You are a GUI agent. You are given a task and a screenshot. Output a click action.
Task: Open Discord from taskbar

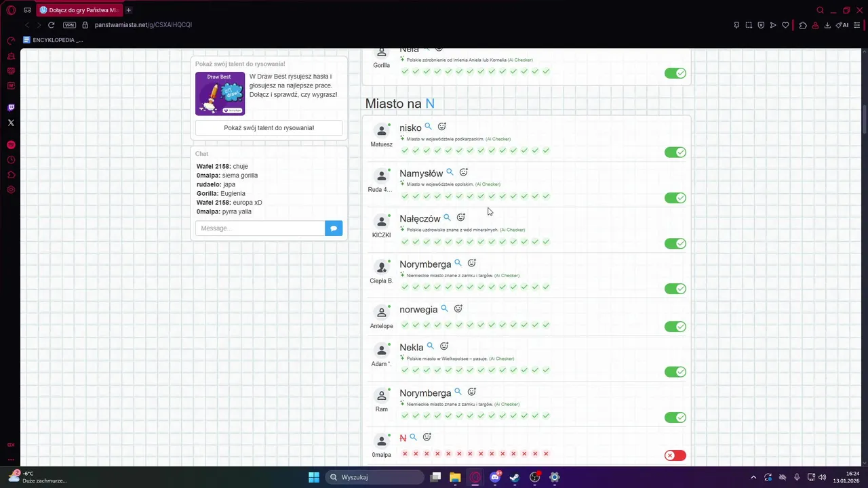point(495,477)
